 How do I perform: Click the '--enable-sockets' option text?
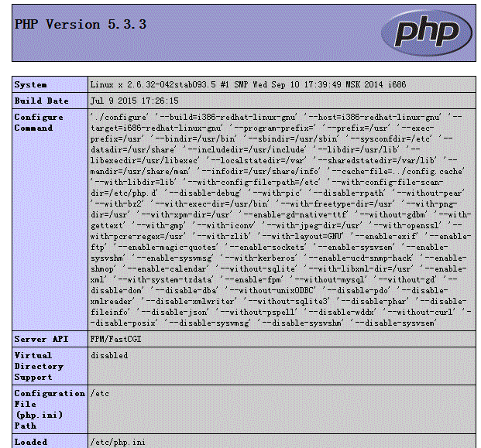click(266, 248)
